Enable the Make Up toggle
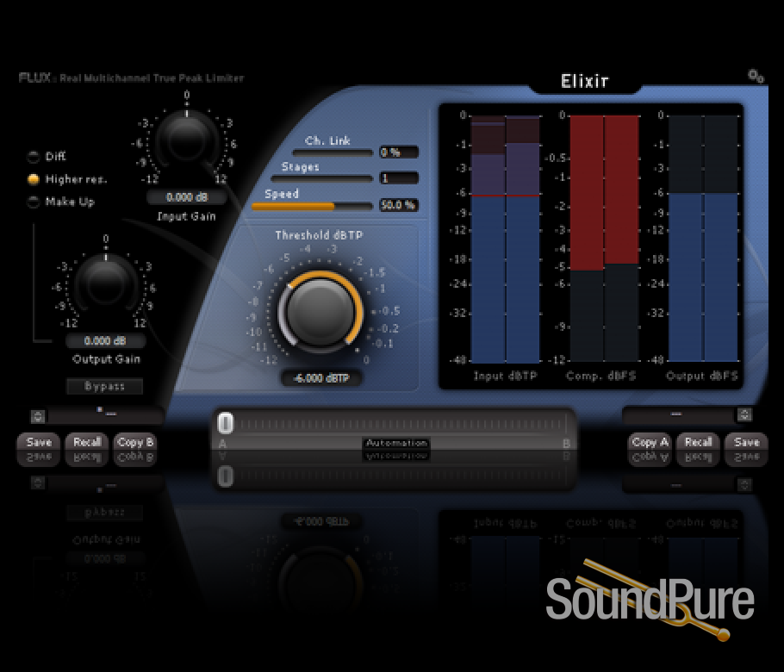This screenshot has width=784, height=672. coord(34,202)
